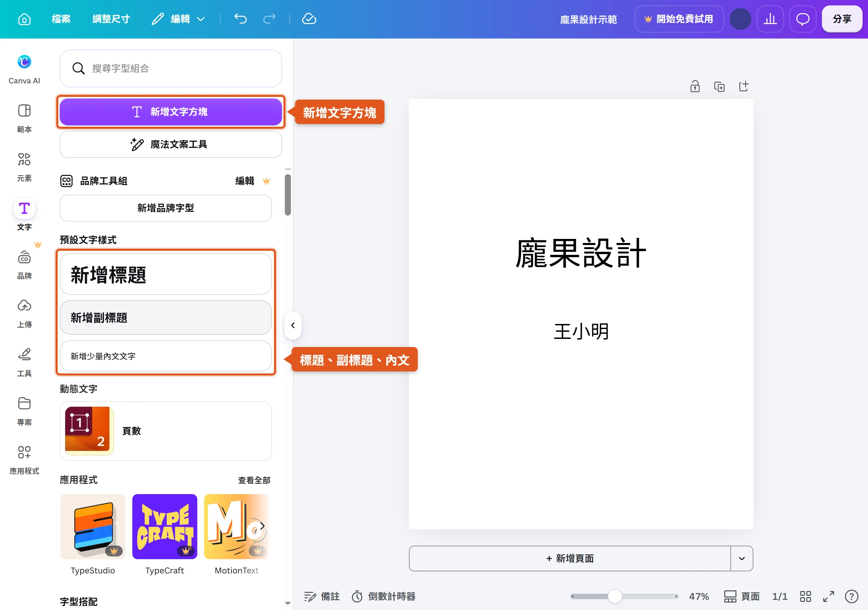The width and height of the screenshot is (868, 610).
Task: Open the 應用程式 apps sidebar icon
Action: click(24, 460)
